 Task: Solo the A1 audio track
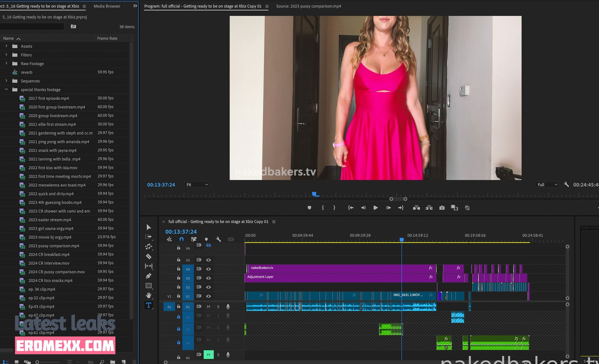[x=218, y=306]
